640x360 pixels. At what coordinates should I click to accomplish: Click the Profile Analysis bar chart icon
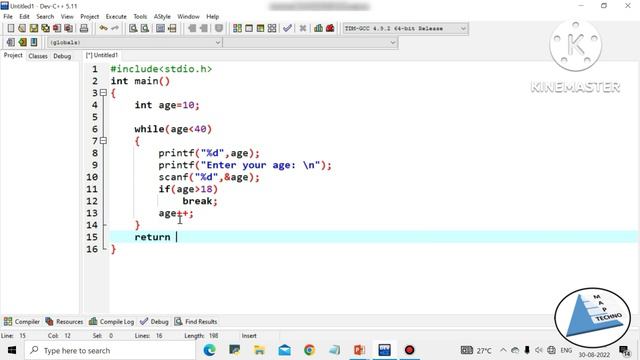pyautogui.click(x=318, y=28)
